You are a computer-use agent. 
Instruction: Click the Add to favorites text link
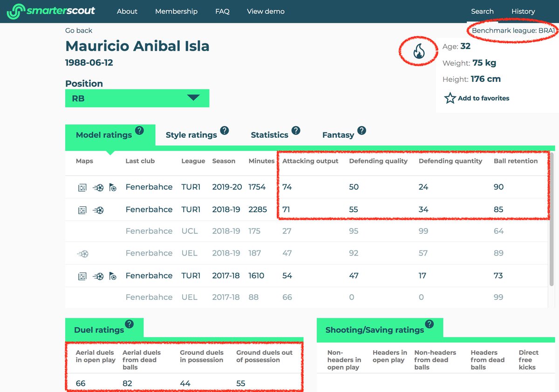click(x=484, y=98)
